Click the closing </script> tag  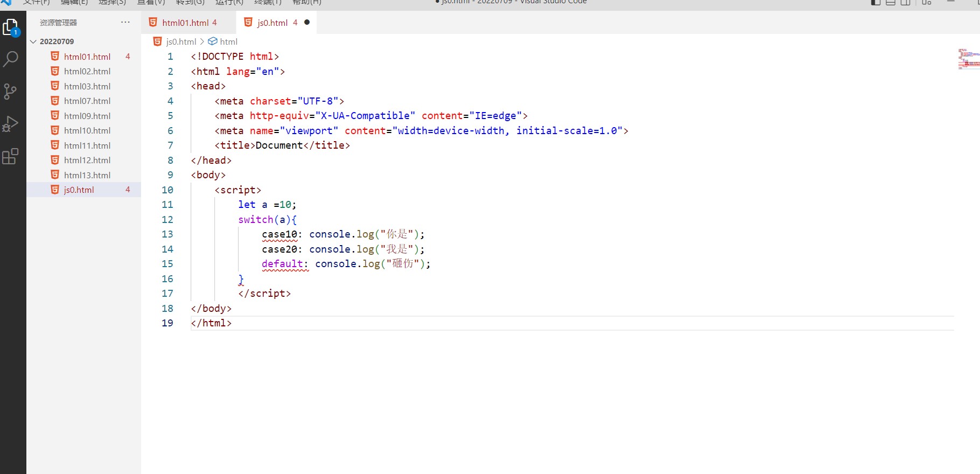(x=264, y=294)
